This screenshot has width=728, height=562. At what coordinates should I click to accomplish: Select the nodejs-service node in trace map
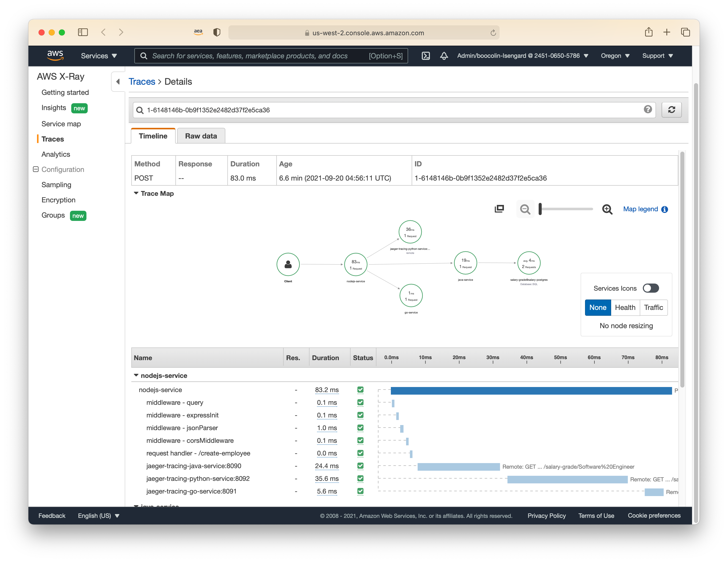pyautogui.click(x=356, y=265)
